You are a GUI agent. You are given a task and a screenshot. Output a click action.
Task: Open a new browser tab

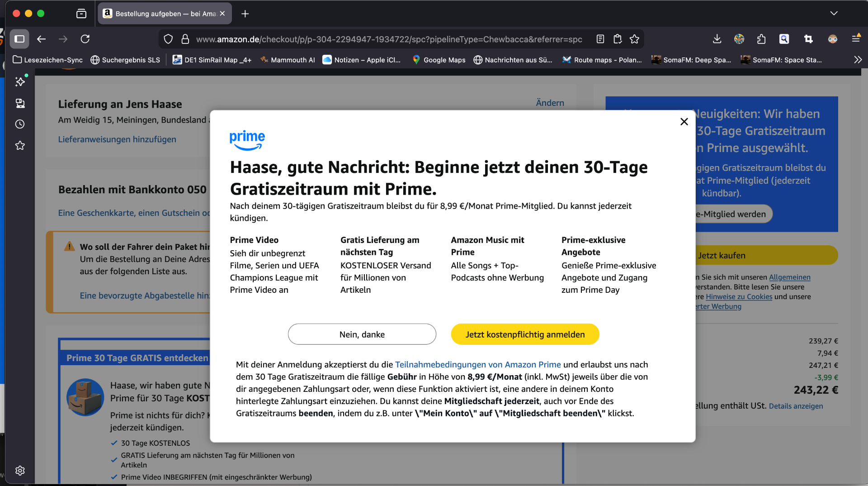245,14
